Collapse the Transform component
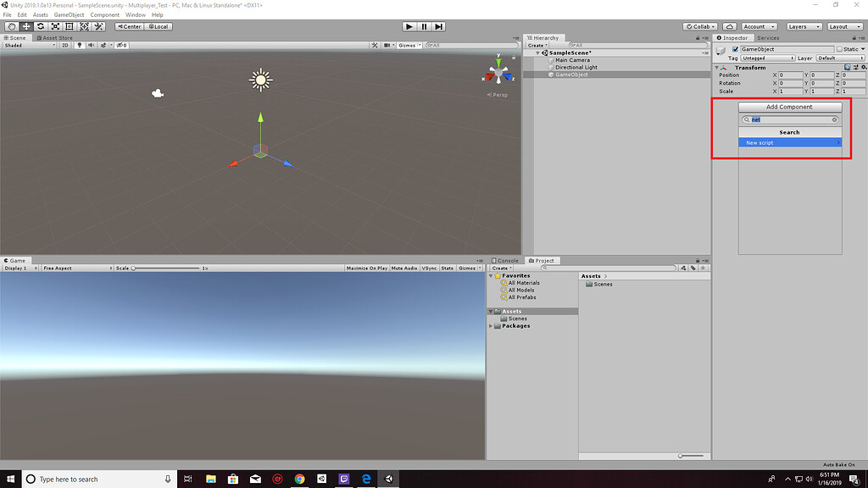 click(x=716, y=67)
